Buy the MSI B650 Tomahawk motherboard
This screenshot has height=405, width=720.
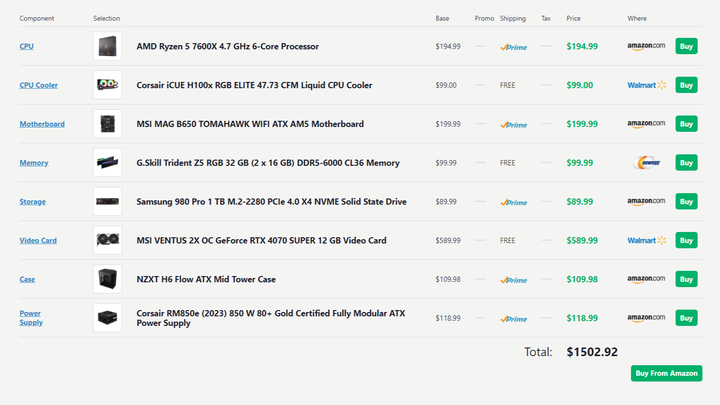coord(686,124)
